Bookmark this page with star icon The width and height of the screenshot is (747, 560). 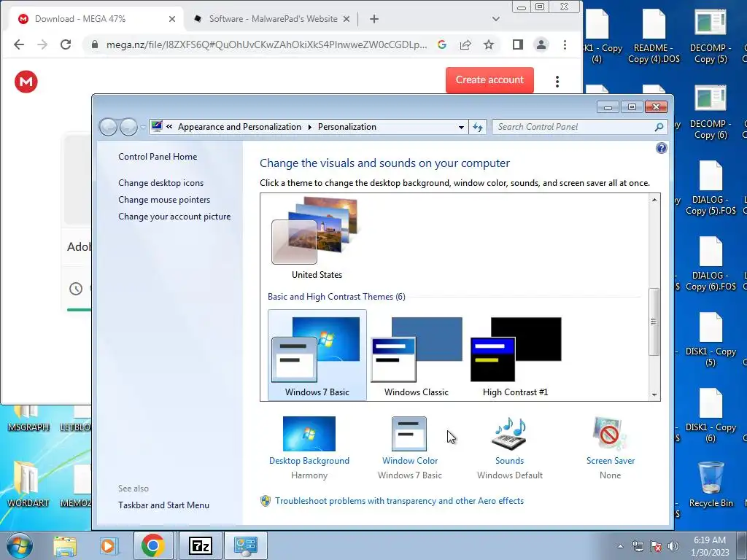[488, 44]
